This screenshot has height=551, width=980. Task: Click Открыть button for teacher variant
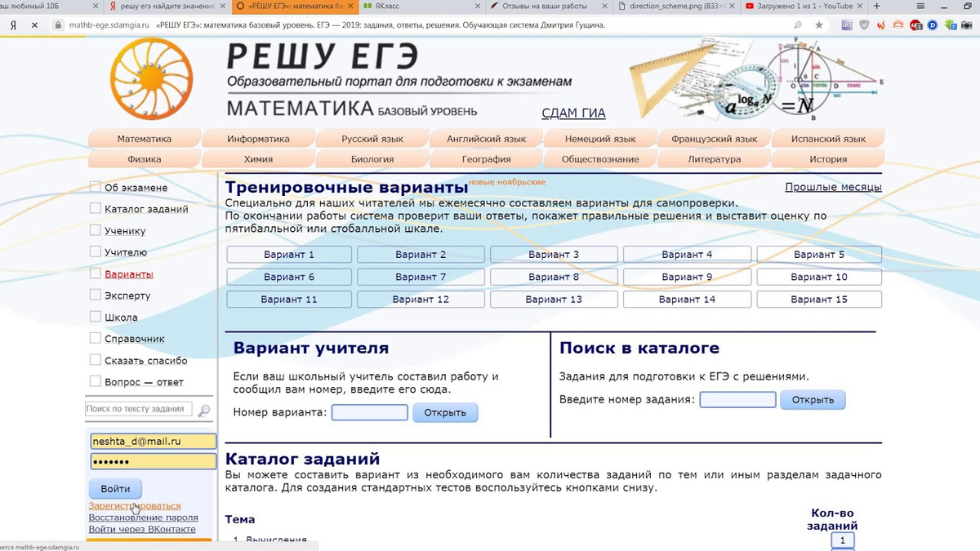(445, 412)
